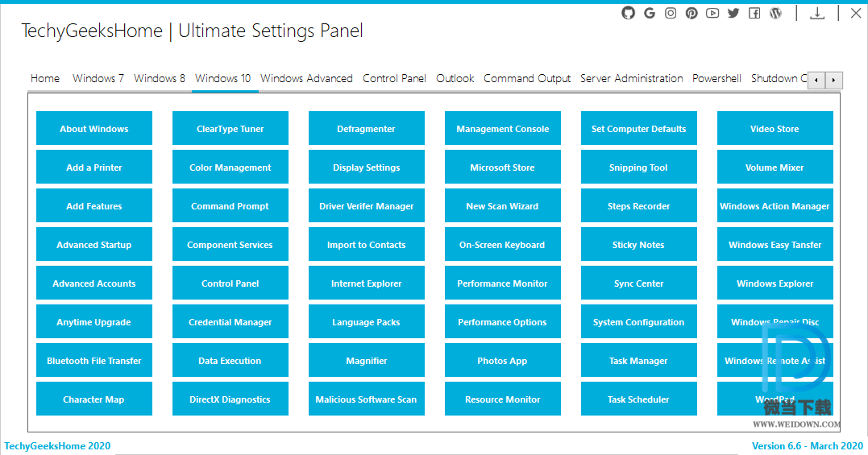Screen dimensions: 868x455
Task: Launch Internet Explorer
Action: pos(367,283)
